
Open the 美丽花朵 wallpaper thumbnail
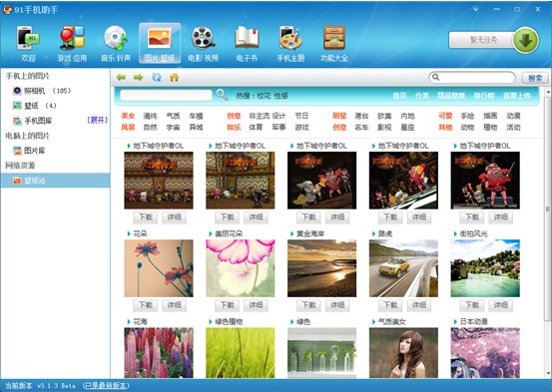pyautogui.click(x=241, y=268)
